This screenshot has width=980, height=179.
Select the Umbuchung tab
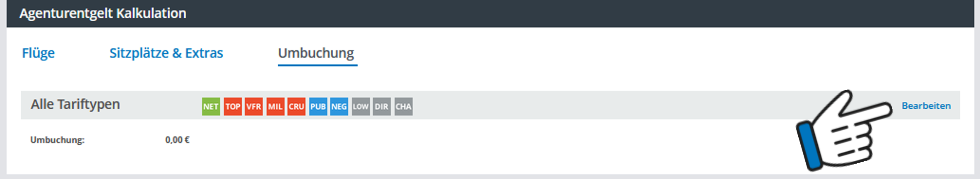pyautogui.click(x=316, y=53)
